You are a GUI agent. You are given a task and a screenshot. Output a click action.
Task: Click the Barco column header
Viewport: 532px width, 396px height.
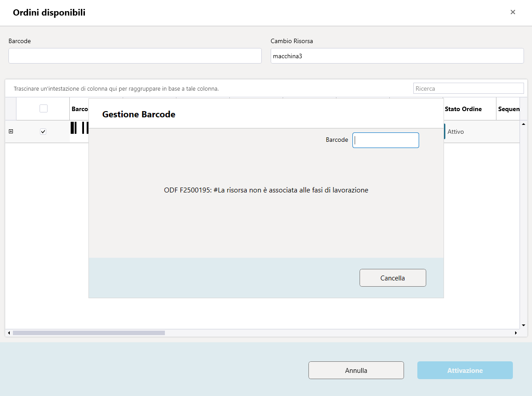[80, 109]
